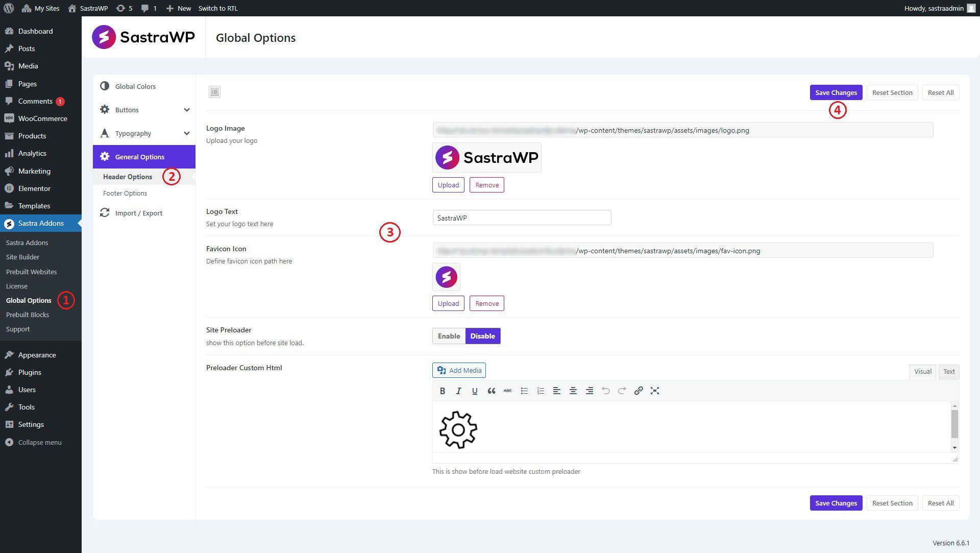
Task: Disable the Site Preloader
Action: coord(483,336)
